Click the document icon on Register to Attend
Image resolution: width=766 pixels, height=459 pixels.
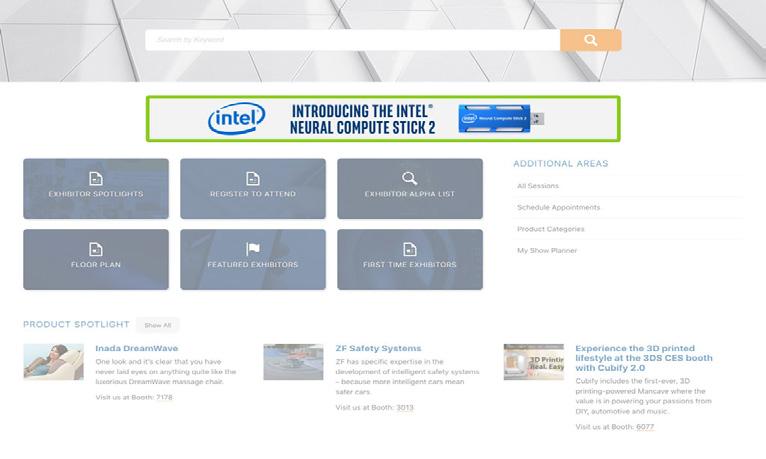pyautogui.click(x=253, y=179)
